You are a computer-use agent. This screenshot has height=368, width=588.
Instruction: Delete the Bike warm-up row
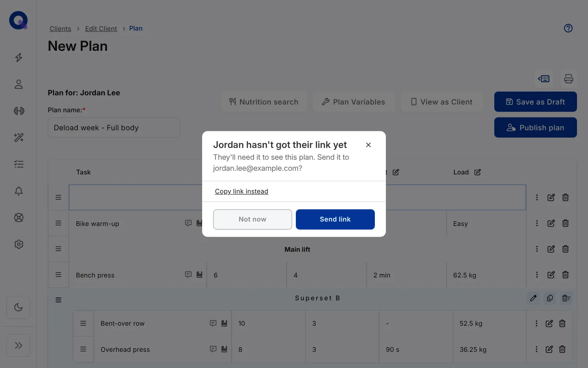(566, 223)
